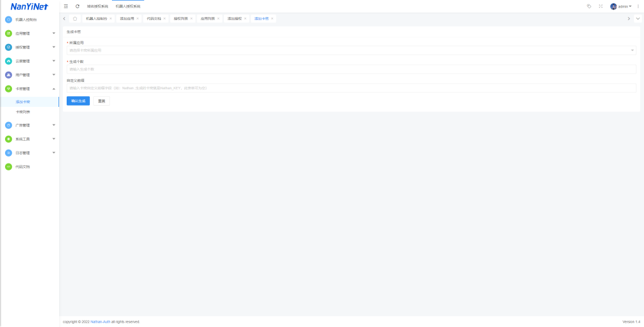Click the 重置 reset button
The width and height of the screenshot is (644, 327).
click(101, 101)
